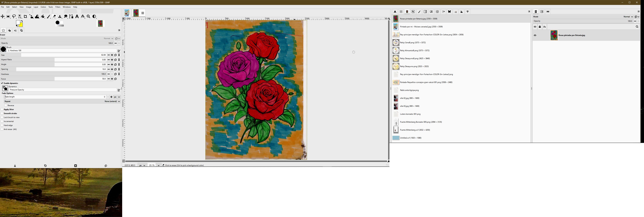Open the zoom percentage dropdown
The height and width of the screenshot is (217, 644).
tap(158, 165)
